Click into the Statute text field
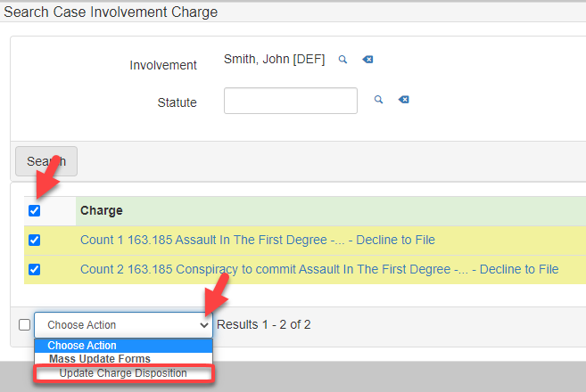Screen dimensions: 586x392 coord(290,101)
